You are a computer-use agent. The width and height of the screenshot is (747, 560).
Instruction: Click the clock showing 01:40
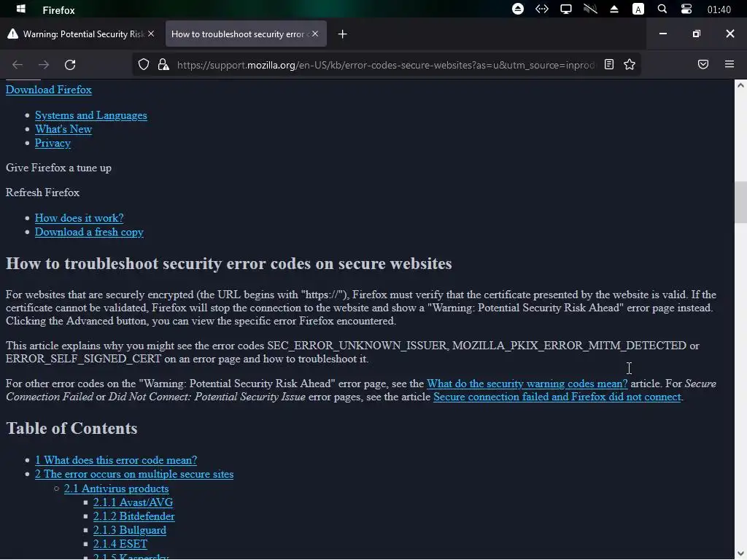[719, 9]
